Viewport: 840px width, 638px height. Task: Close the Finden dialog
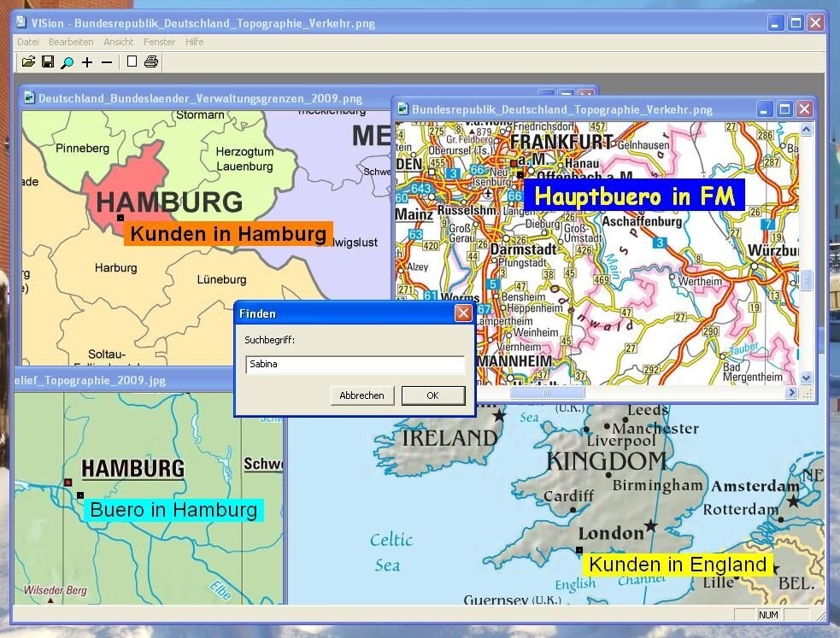[463, 313]
